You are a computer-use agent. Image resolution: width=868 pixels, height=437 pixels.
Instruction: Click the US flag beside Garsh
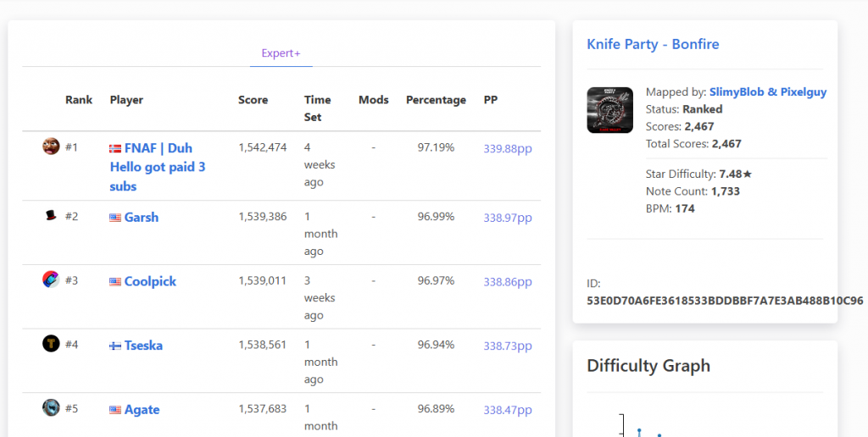tap(115, 218)
